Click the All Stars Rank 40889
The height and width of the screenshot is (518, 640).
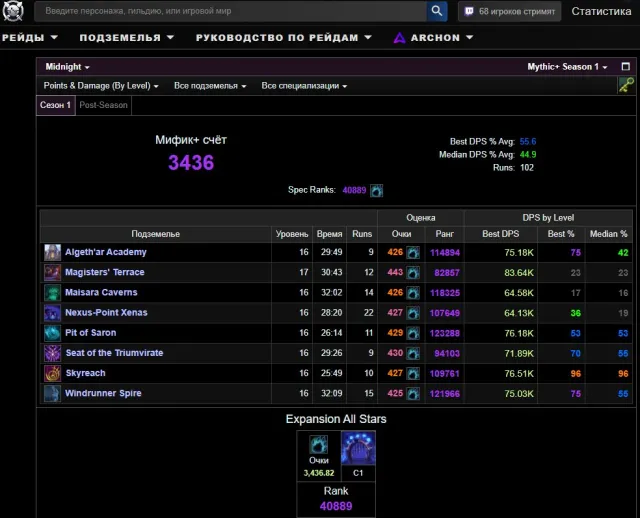[x=336, y=506]
